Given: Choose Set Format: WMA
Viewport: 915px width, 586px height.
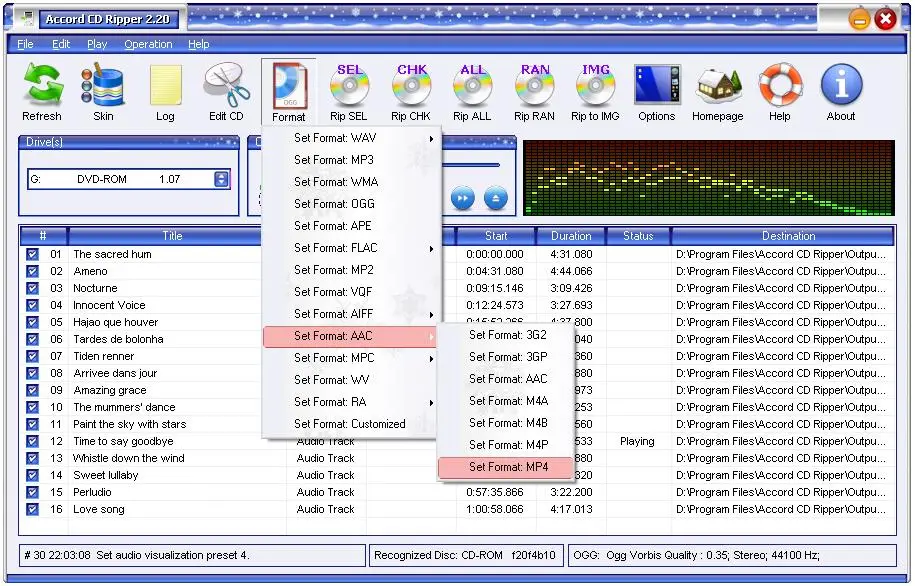Looking at the screenshot, I should 352,182.
